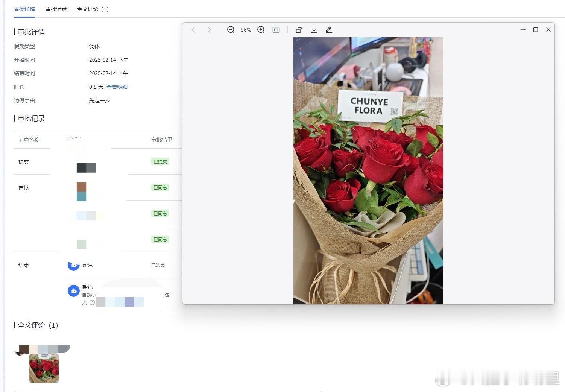This screenshot has height=392, width=565.
Task: Click the 审批结果 column header
Action: (x=162, y=140)
